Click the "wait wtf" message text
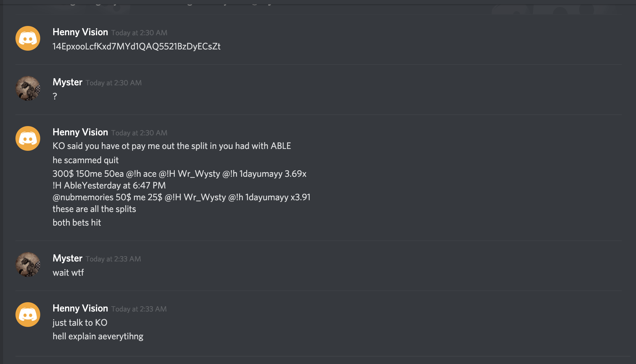This screenshot has width=636, height=364. pyautogui.click(x=68, y=273)
